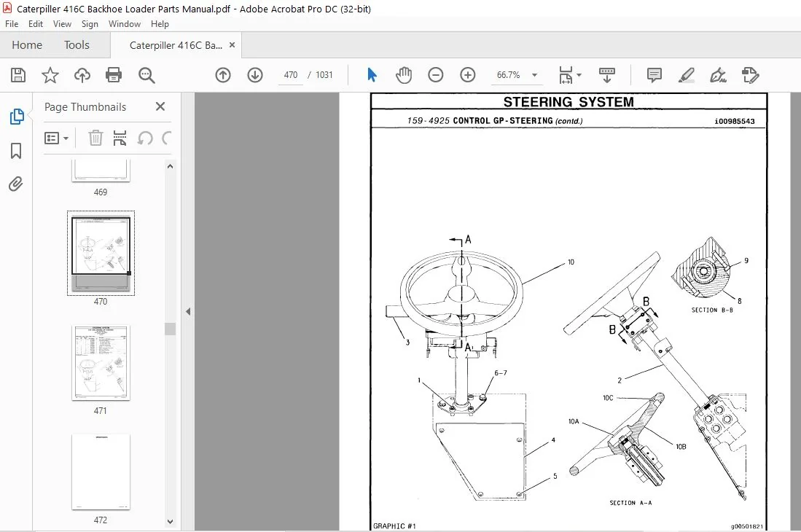Select the page 470 thumbnail

[101, 253]
